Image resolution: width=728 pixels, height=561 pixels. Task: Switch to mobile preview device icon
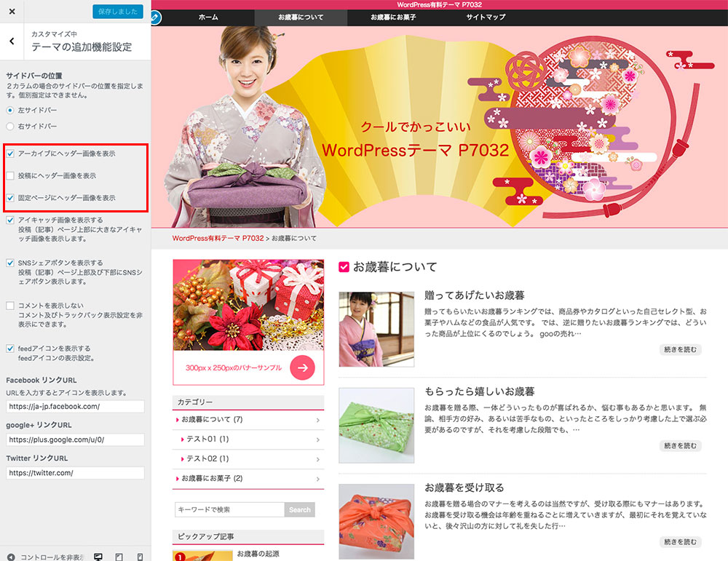click(140, 557)
